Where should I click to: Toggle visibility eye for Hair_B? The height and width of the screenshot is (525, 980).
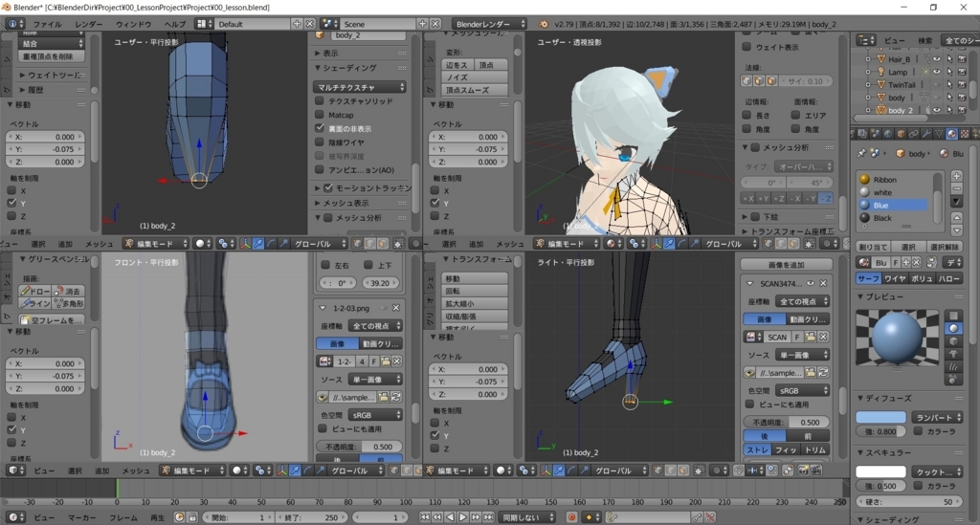point(937,58)
